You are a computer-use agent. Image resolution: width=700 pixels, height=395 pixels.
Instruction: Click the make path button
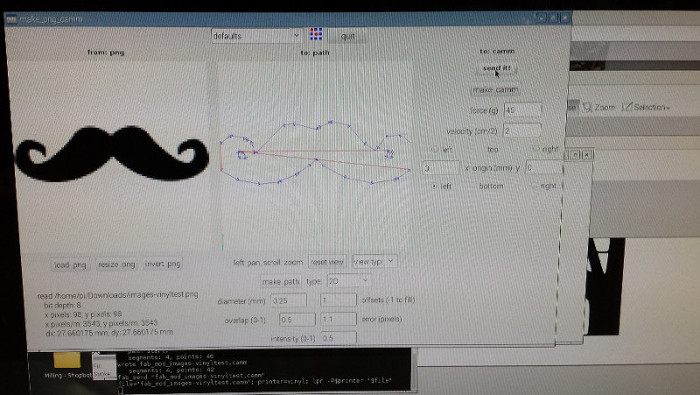(281, 282)
